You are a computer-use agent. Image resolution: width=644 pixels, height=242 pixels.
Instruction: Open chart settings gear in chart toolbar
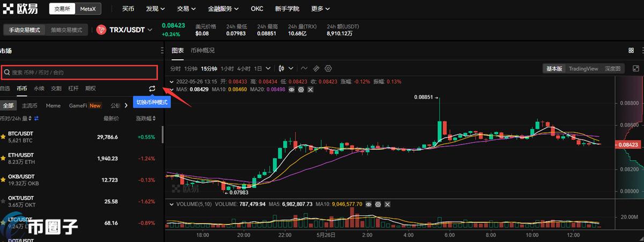[x=328, y=68]
